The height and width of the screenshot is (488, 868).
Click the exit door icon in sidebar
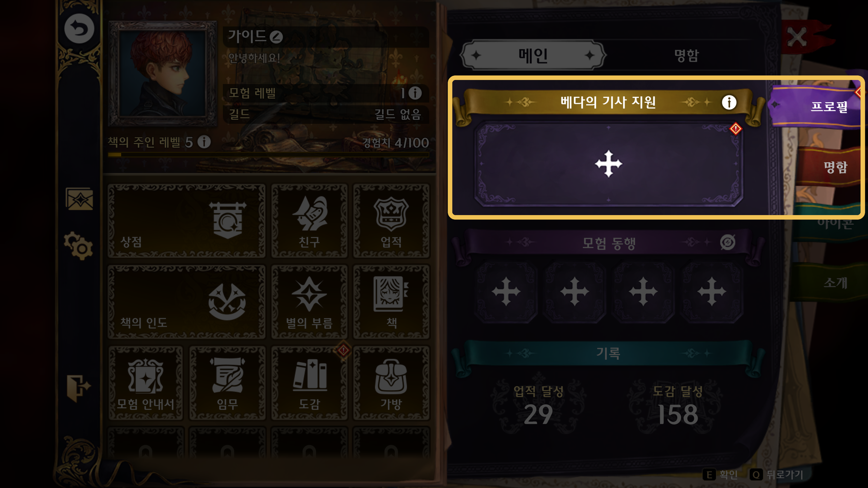(x=78, y=388)
